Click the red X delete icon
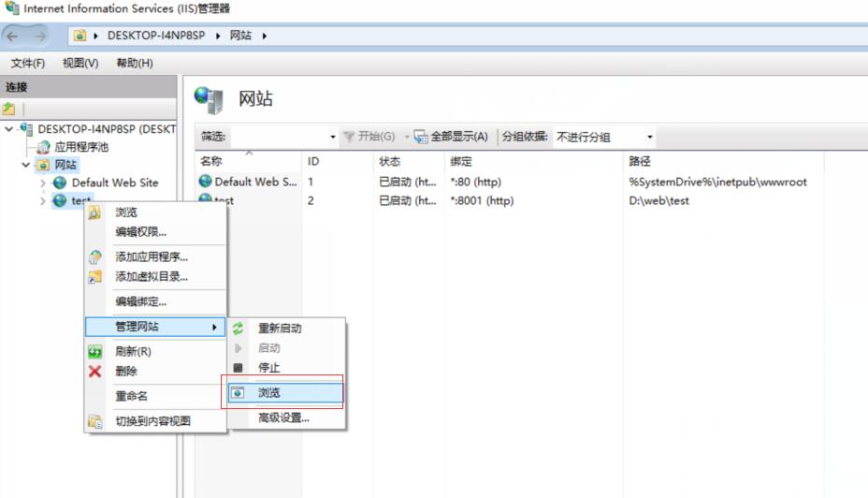The height and width of the screenshot is (498, 868). pos(94,371)
